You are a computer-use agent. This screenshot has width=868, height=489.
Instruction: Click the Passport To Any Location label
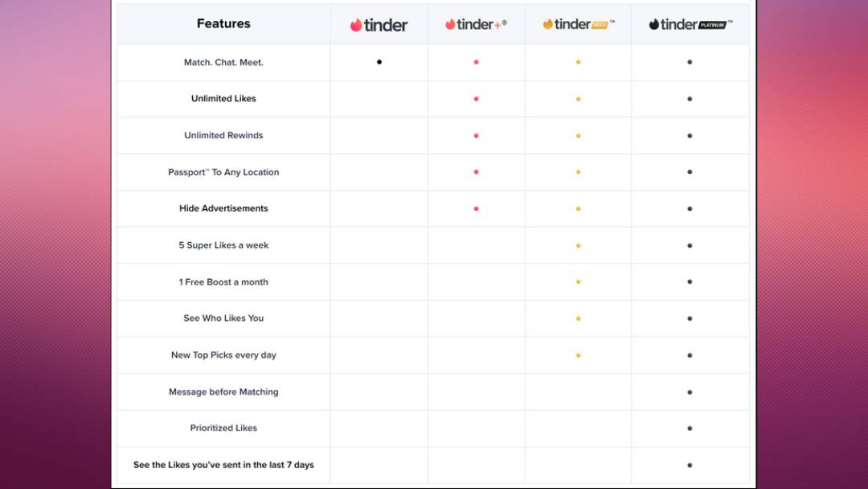223,172
